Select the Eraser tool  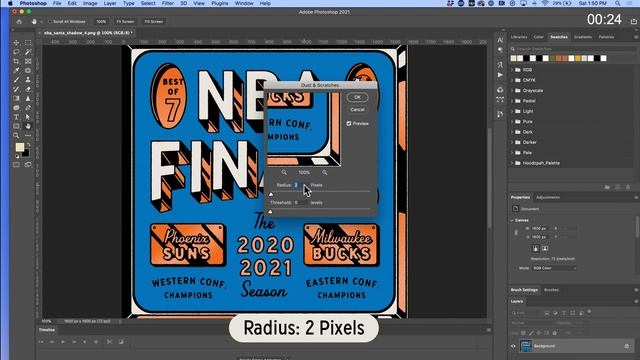28,89
